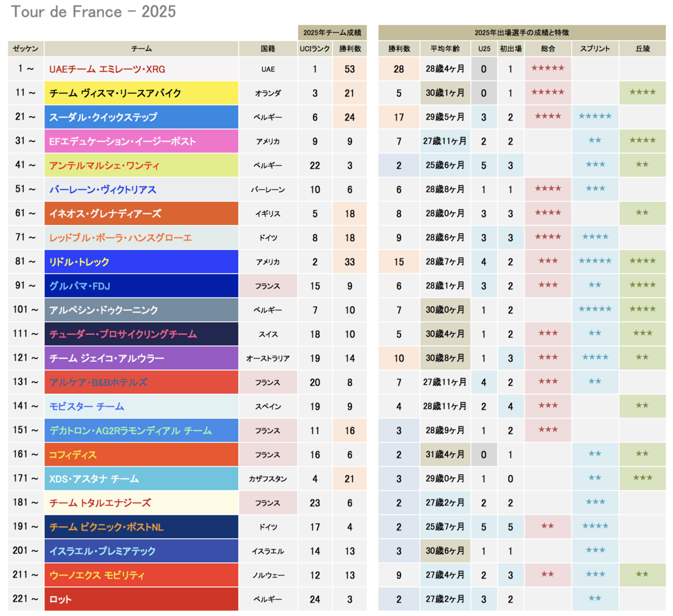Select team 'チューダー・プロサイクリングチーム'

[x=141, y=334]
